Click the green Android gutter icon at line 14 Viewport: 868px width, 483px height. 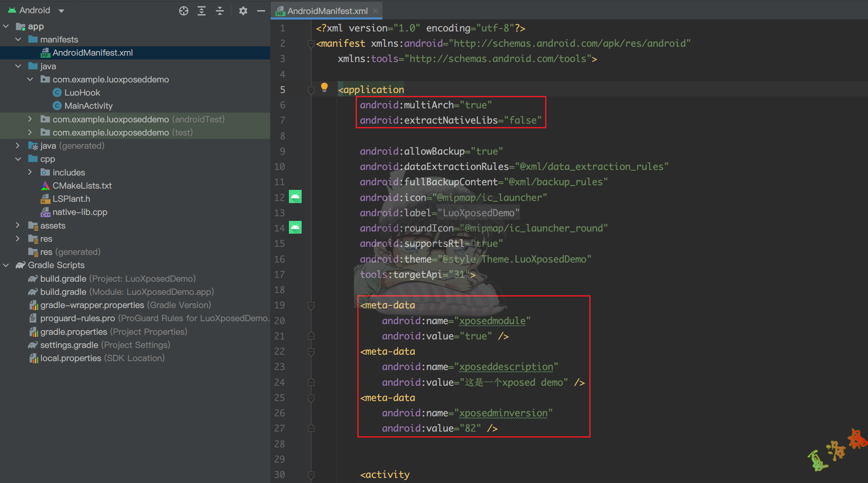[295, 228]
